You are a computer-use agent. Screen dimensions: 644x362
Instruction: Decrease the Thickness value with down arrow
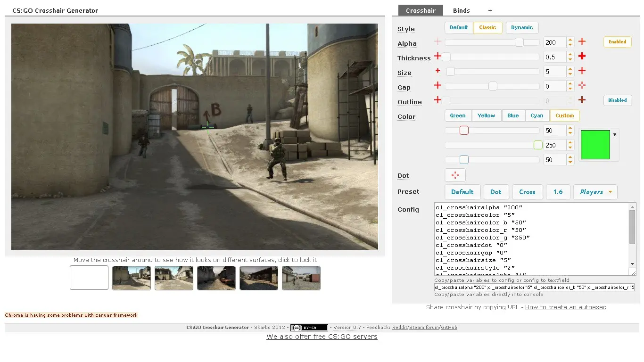pyautogui.click(x=570, y=59)
